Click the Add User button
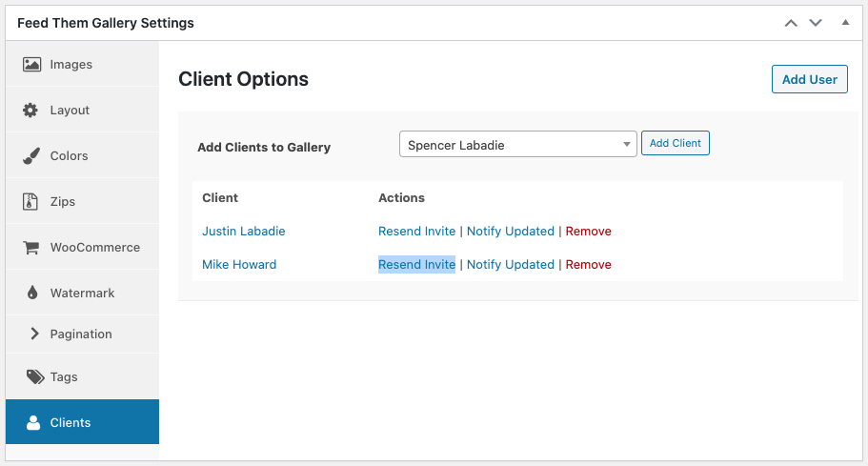868x466 pixels. pyautogui.click(x=809, y=79)
